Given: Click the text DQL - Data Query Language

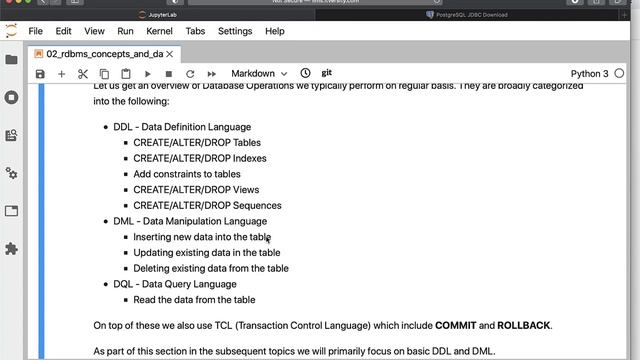Looking at the screenshot, I should pyautogui.click(x=175, y=284).
